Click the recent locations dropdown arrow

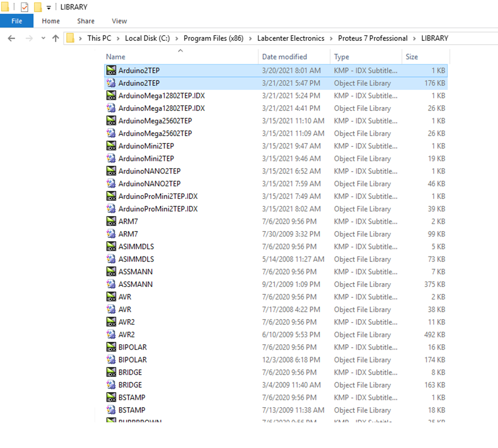point(43,38)
